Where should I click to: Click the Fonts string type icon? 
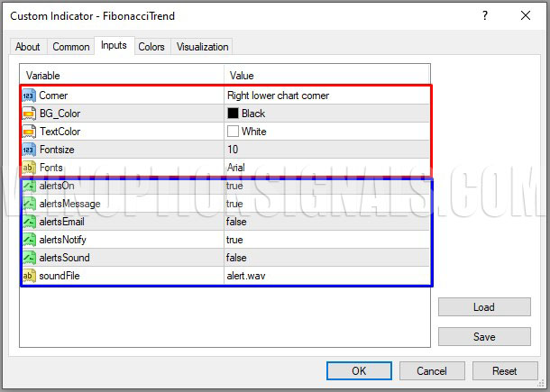click(x=29, y=167)
